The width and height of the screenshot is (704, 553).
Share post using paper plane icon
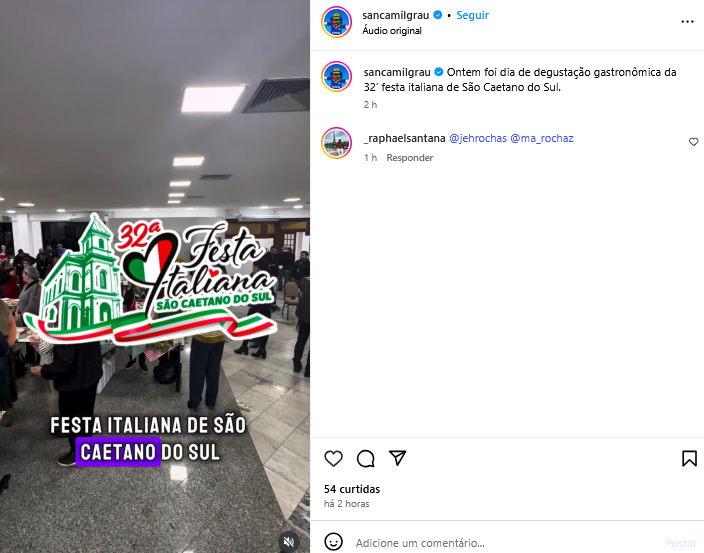click(397, 457)
